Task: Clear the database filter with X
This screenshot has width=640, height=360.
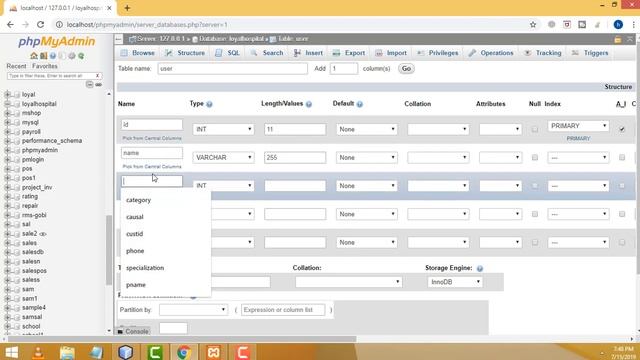Action: coord(97,76)
